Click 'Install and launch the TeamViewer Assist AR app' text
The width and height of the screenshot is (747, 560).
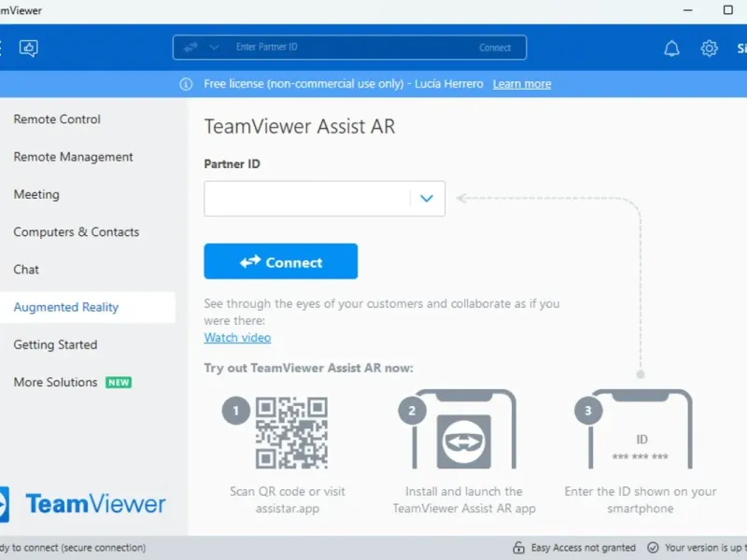coord(464,500)
